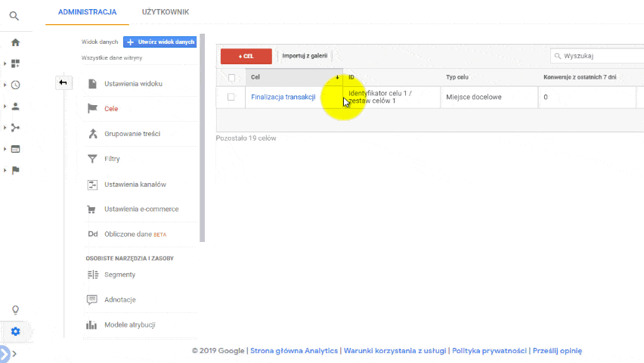This screenshot has width=644, height=363.
Task: Open Real-time clock icon reports
Action: pos(15,85)
